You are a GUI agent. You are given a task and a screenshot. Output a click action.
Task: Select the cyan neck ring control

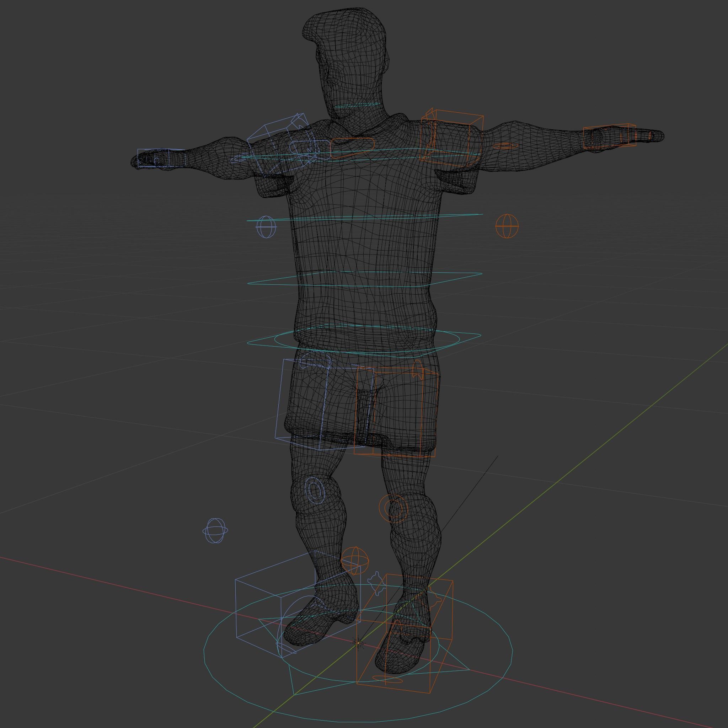pyautogui.click(x=358, y=106)
